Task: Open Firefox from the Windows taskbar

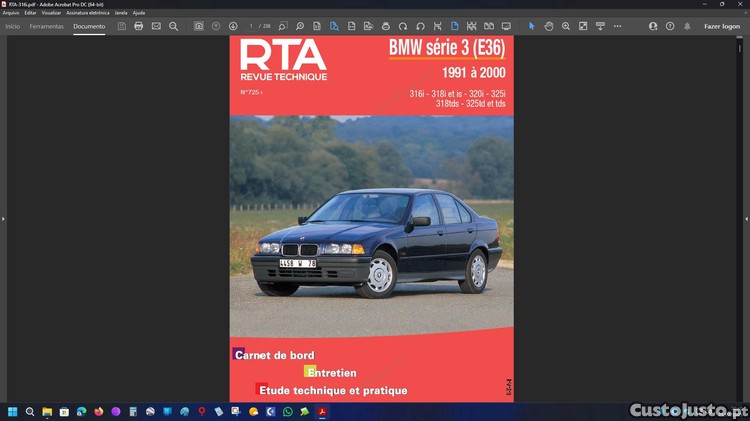Action: 99,411
